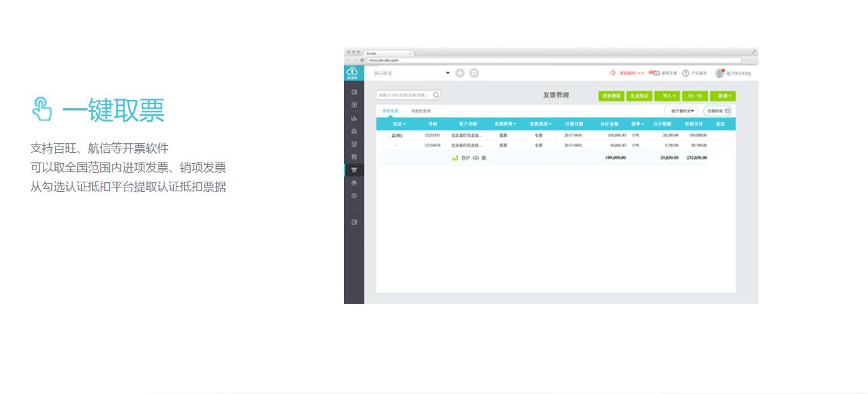Click the hand-tap icon beside 一键取票
This screenshot has width=868, height=394.
[42, 109]
